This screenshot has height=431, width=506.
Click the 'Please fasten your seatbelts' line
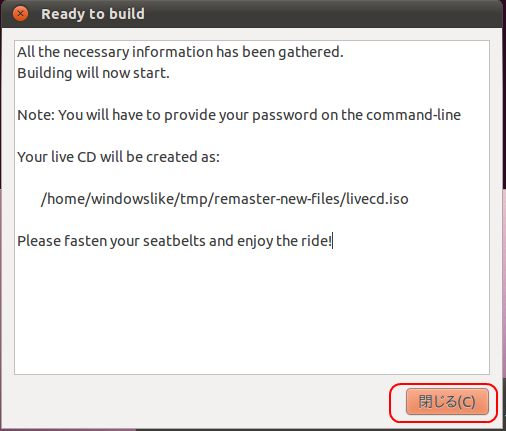coord(175,241)
